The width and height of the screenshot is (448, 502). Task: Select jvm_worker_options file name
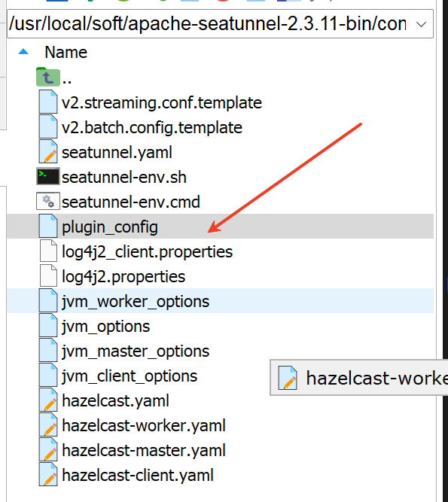136,302
